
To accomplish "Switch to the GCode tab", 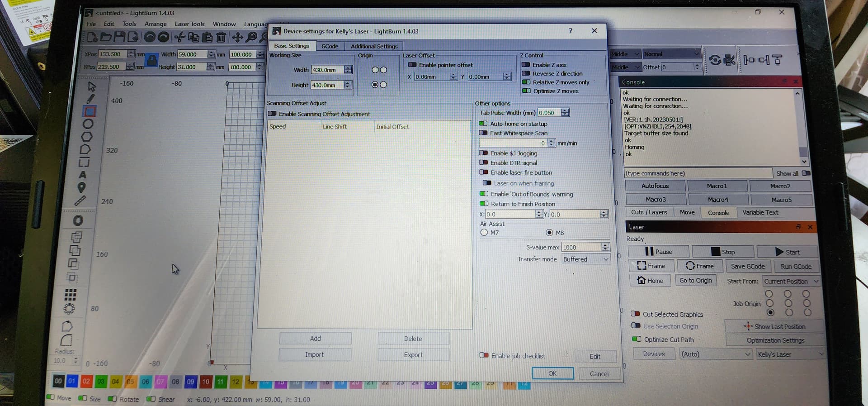I will click(330, 46).
